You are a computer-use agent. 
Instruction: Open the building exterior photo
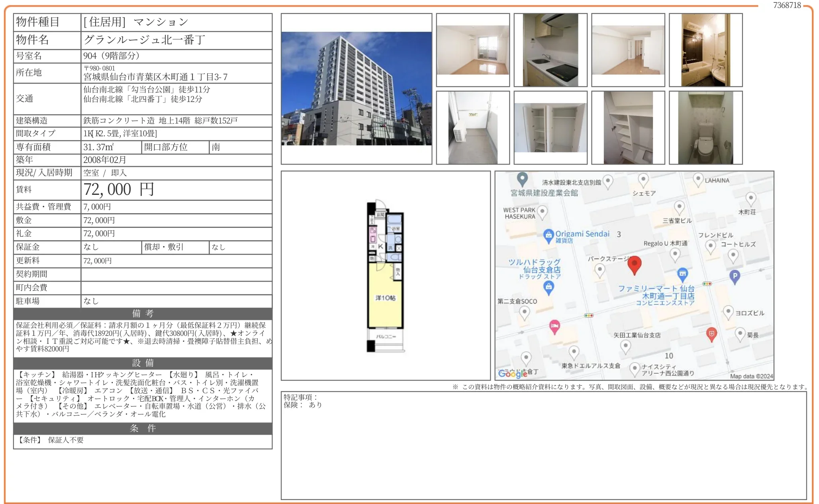pos(356,88)
